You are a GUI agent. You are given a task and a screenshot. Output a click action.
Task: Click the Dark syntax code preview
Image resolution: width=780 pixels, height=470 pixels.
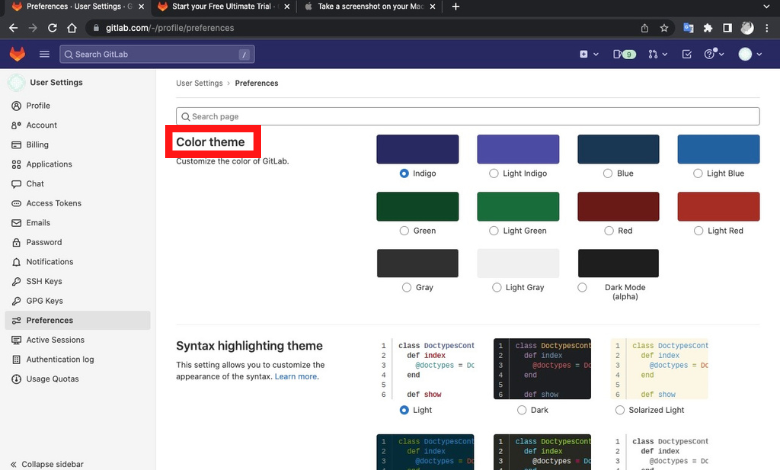(x=542, y=369)
